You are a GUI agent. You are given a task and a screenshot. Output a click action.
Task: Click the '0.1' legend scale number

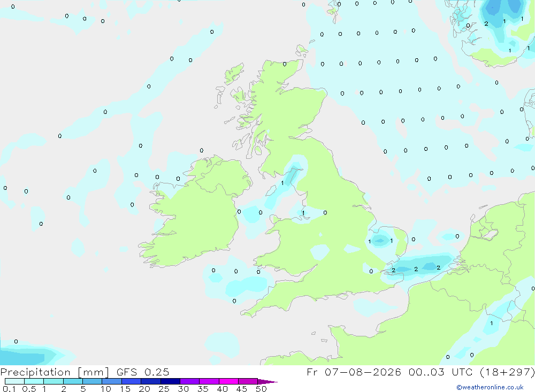point(9,389)
